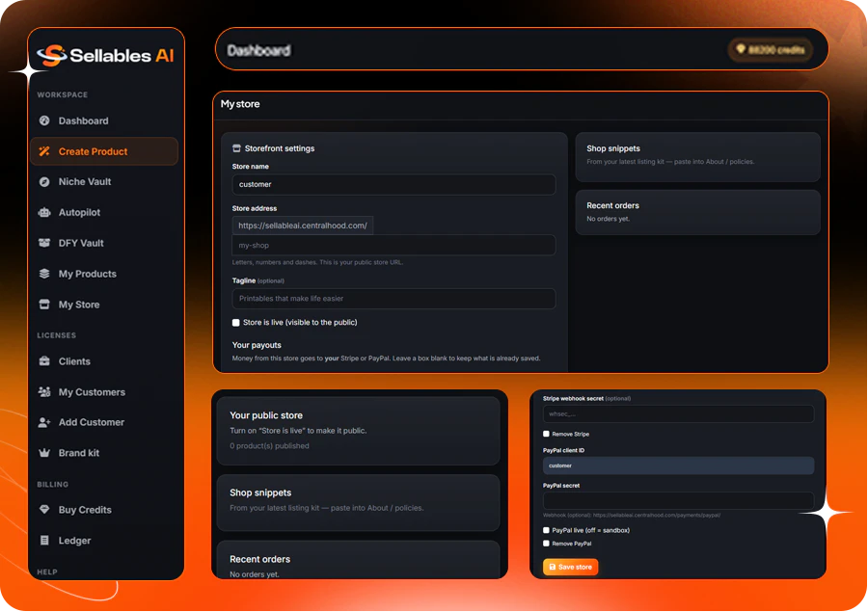This screenshot has width=868, height=612.
Task: Click the credits balance badge
Action: tap(771, 50)
